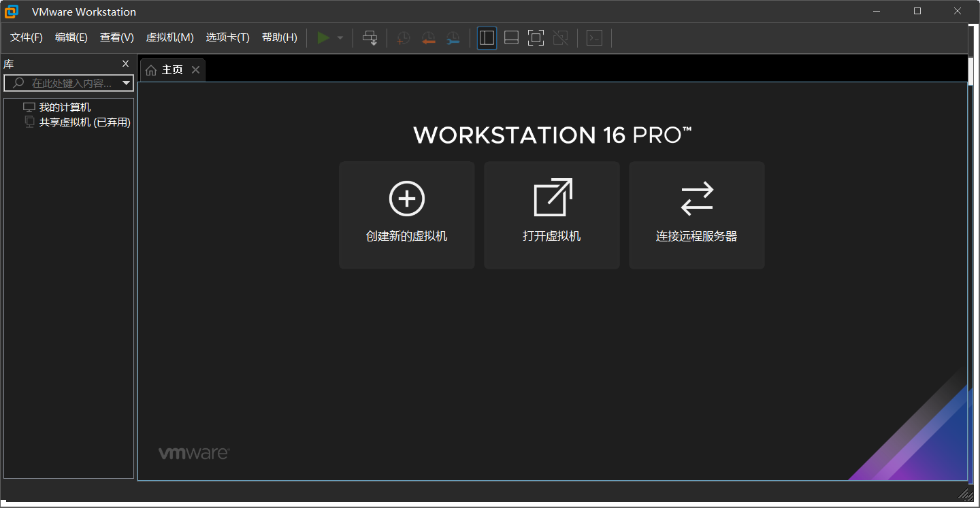Open the 虚拟机(M) menu
This screenshot has width=980, height=508.
(x=170, y=37)
